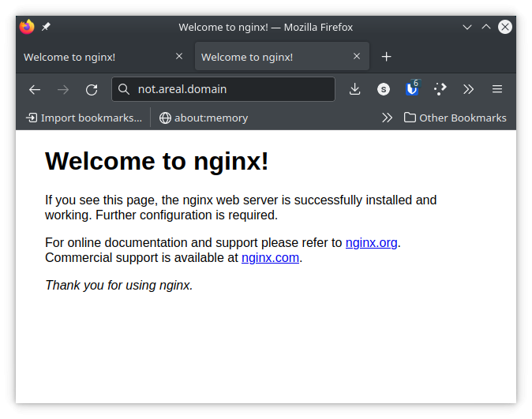Screen dimensions: 532x419
Task: Show more toolbar tools overflow chevron
Action: 469,89
